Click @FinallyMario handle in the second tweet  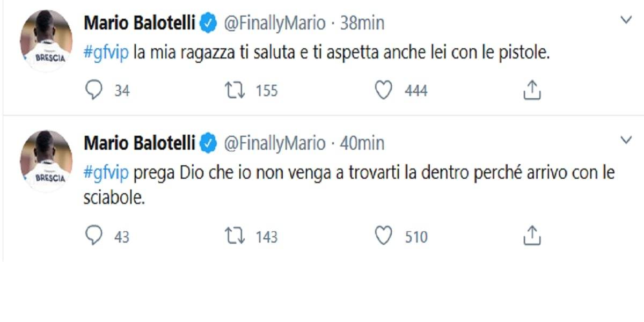click(274, 143)
